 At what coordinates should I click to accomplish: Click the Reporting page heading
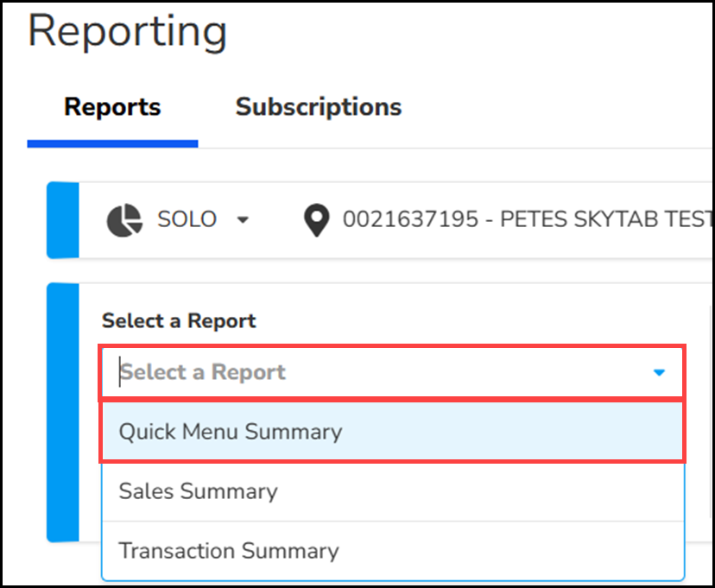(x=128, y=31)
